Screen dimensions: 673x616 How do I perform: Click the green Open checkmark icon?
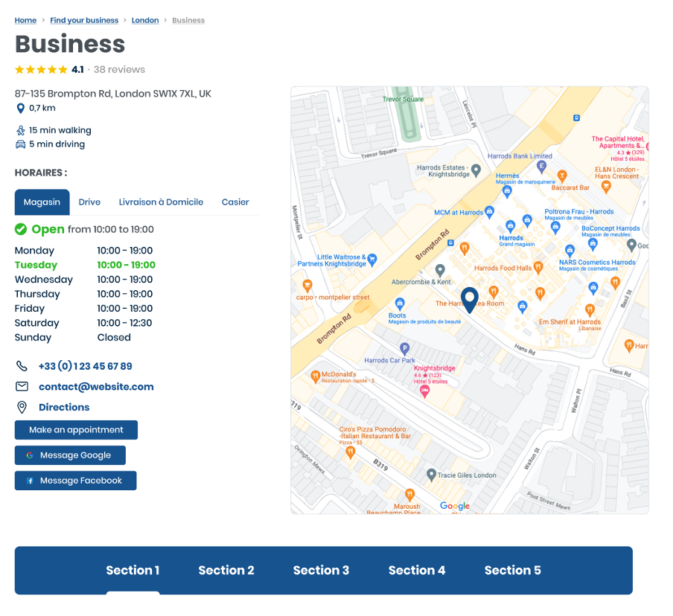coord(21,229)
